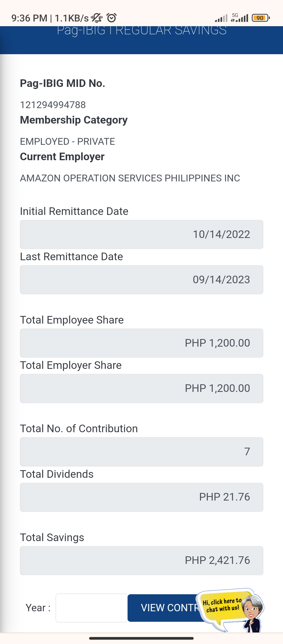283x644 pixels.
Task: Tap the Total No. of Contribution field
Action: pyautogui.click(x=141, y=452)
